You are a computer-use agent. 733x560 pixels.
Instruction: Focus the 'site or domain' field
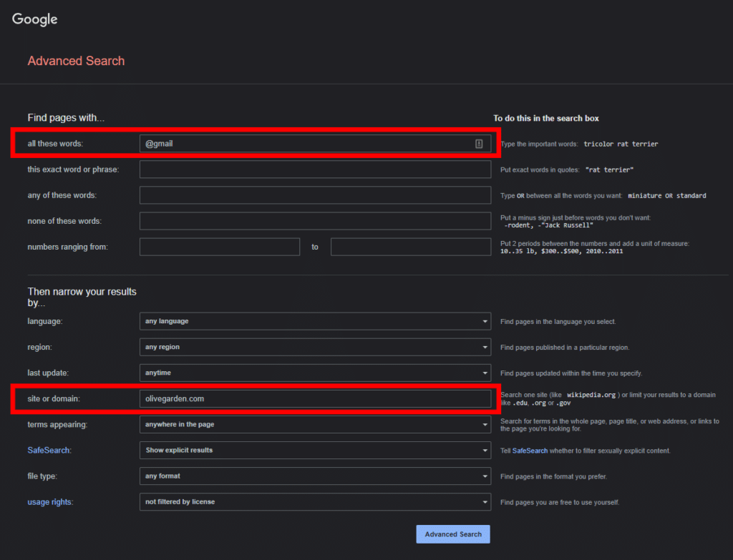point(315,399)
